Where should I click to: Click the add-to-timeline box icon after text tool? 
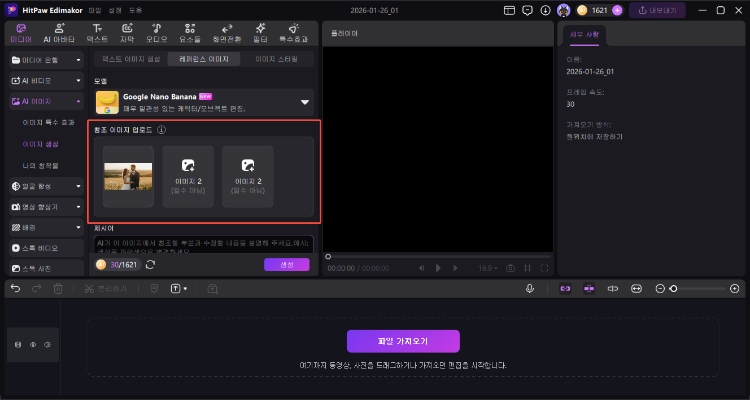point(212,289)
